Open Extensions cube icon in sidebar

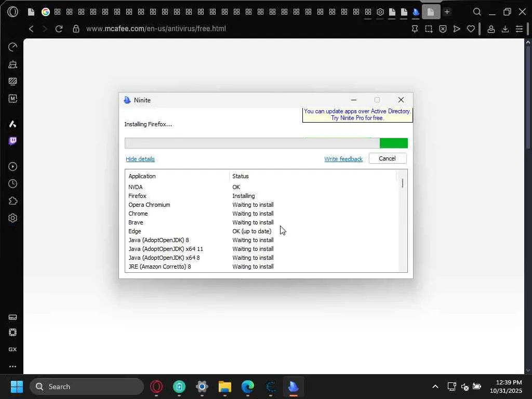[x=12, y=201]
